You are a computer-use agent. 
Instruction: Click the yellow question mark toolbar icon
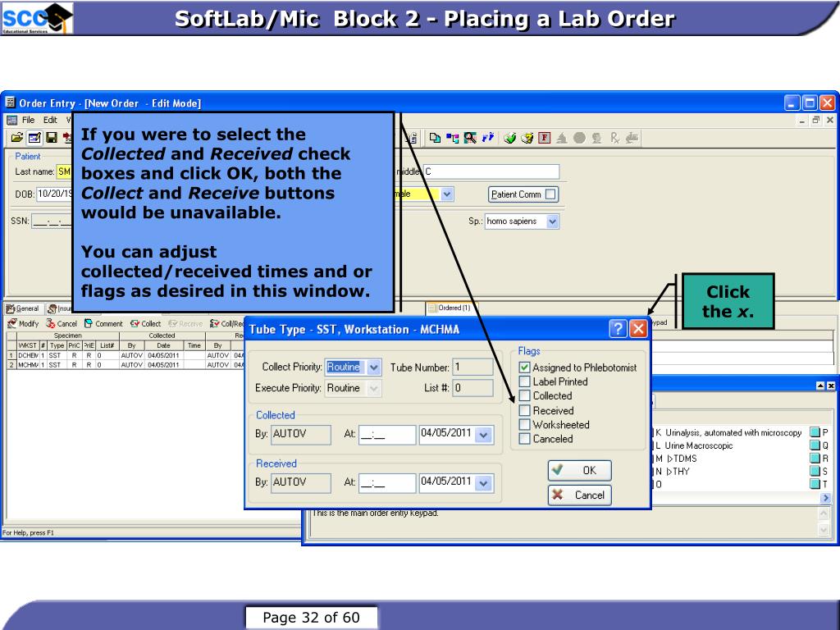(x=527, y=138)
